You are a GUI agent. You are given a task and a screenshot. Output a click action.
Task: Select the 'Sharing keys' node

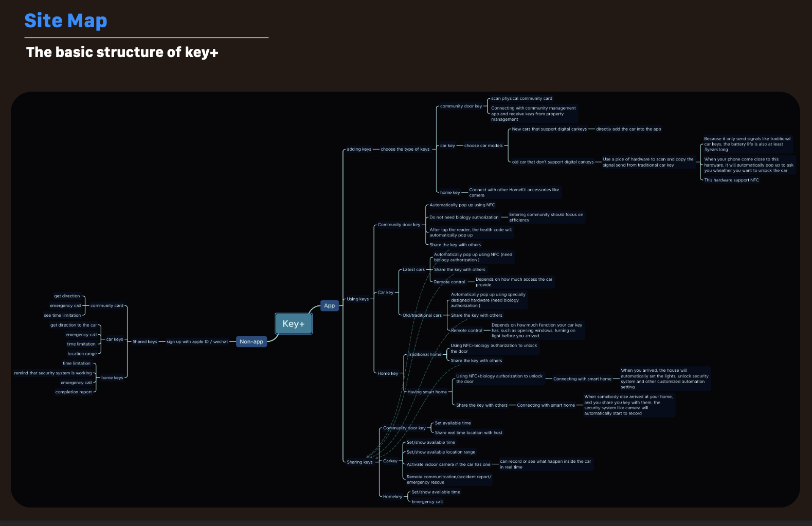pyautogui.click(x=359, y=462)
